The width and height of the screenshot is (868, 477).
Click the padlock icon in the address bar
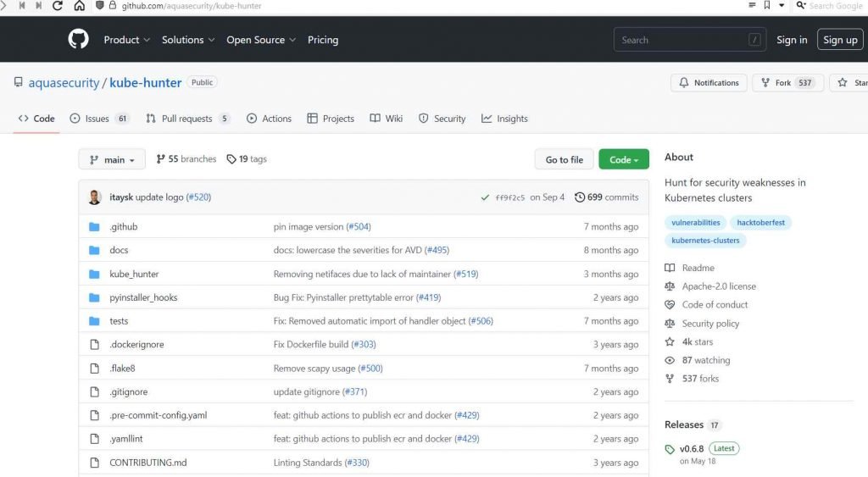(x=113, y=6)
